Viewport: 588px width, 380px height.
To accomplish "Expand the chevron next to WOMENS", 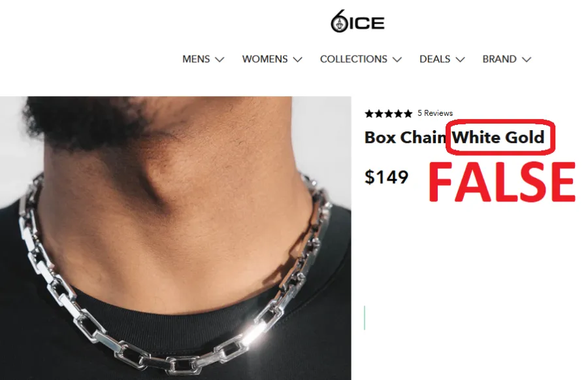I will [297, 60].
